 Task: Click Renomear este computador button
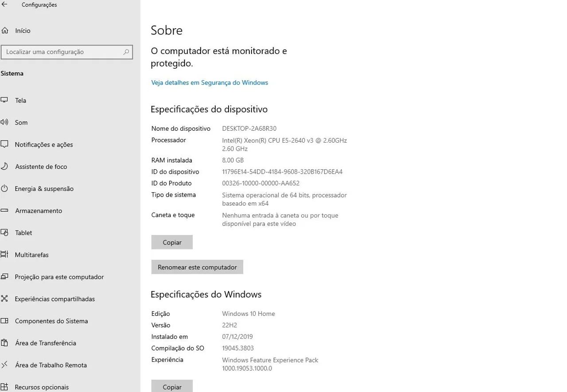197,267
